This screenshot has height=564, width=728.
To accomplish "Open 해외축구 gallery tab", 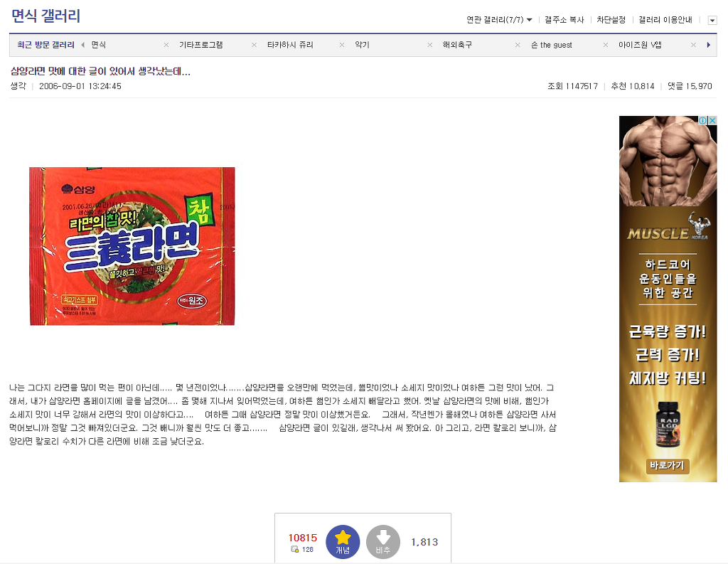I will [457, 45].
